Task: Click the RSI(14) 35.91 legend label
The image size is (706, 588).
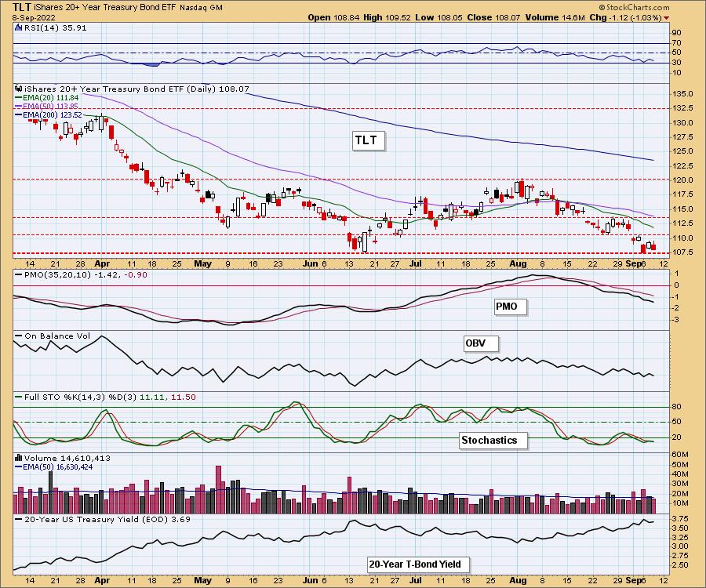Action: [56, 27]
